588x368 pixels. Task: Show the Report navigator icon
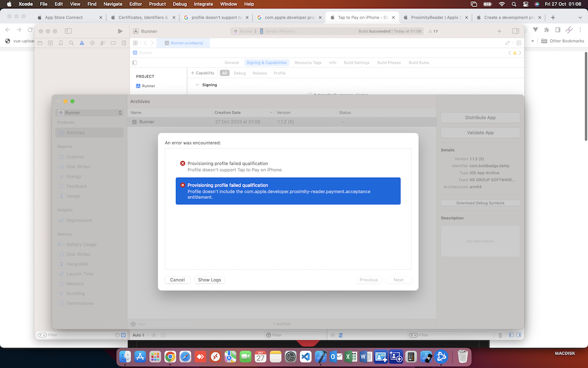[x=123, y=43]
